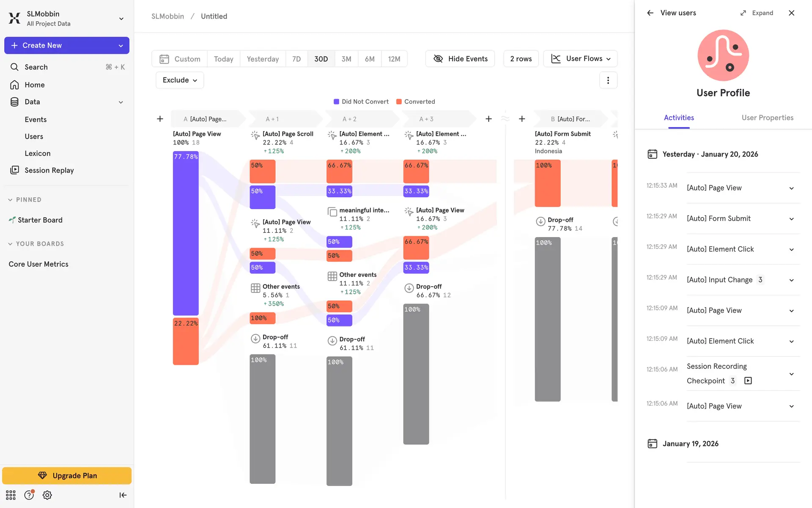Open the apps grid icon
The width and height of the screenshot is (812, 508).
pyautogui.click(x=11, y=495)
